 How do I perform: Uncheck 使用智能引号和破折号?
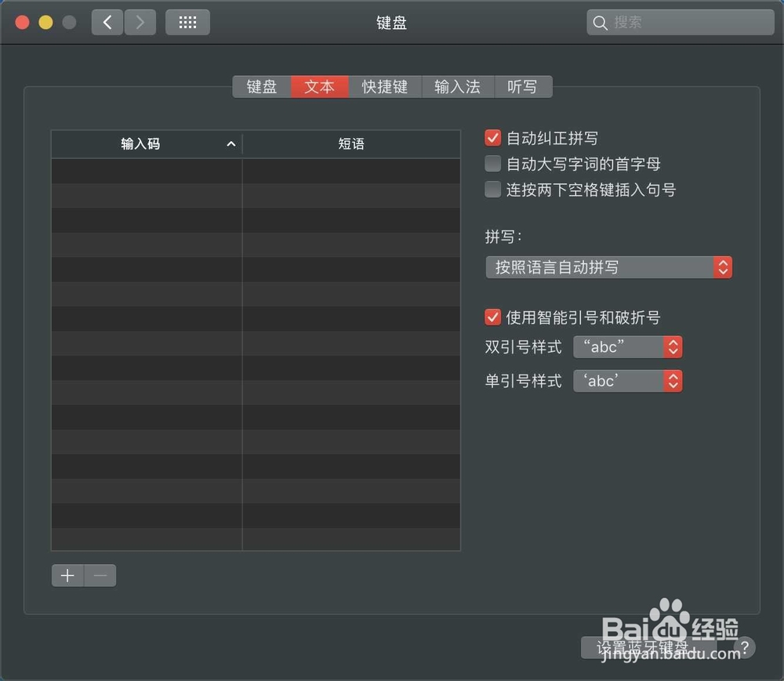(x=492, y=317)
